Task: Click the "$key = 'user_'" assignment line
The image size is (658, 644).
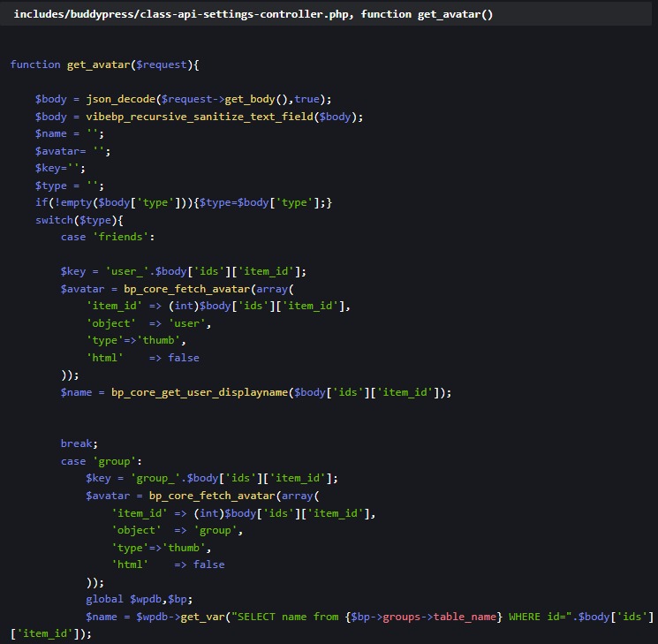Action: point(184,271)
